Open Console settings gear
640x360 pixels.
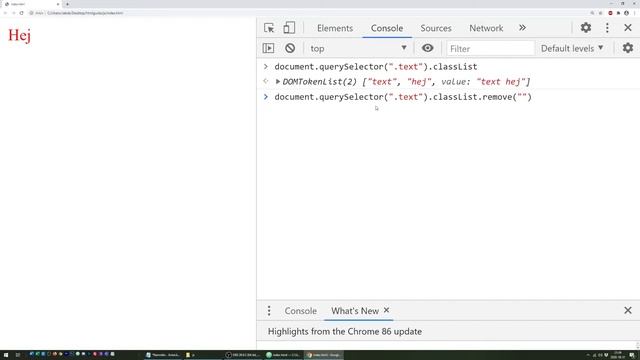point(628,48)
